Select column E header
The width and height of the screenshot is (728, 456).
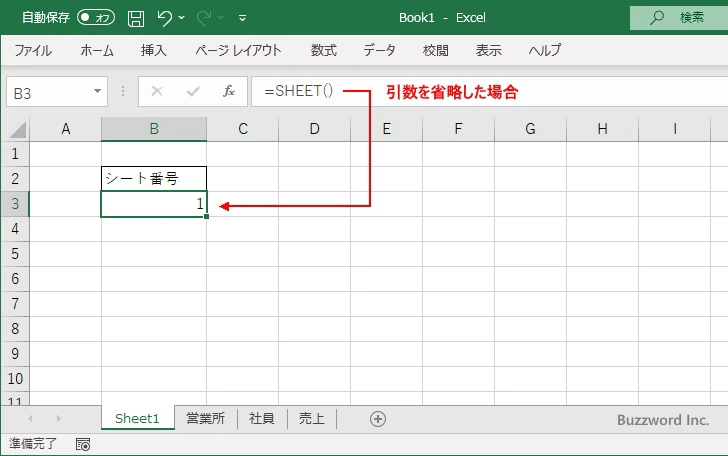[386, 129]
